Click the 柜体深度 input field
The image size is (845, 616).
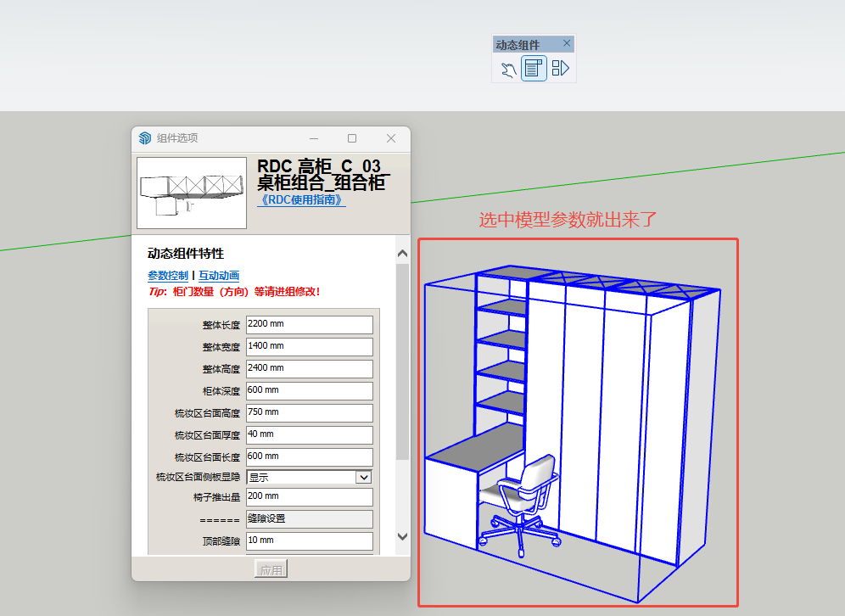coord(310,390)
